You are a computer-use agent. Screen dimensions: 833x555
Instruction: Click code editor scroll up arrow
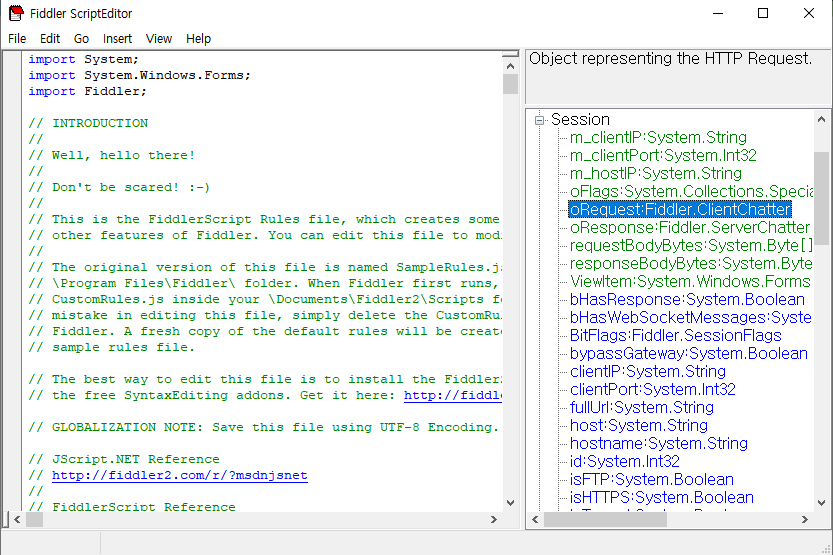[511, 66]
